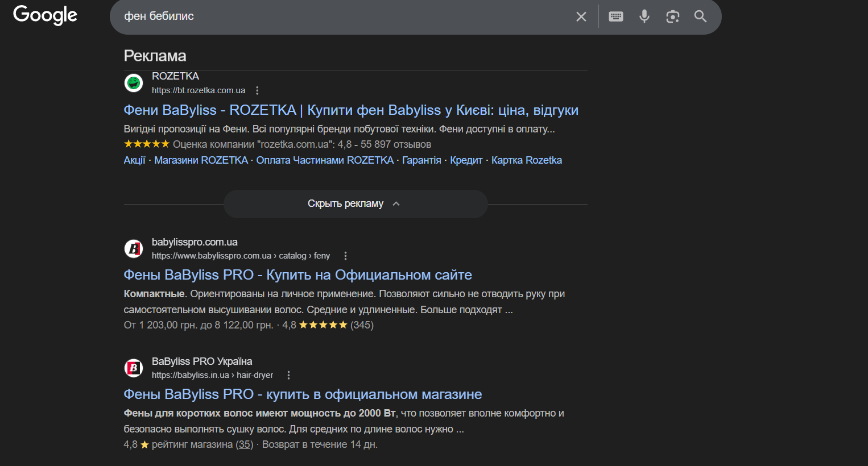868x466 pixels.
Task: Click the babylisspro.com.ua favicon
Action: pyautogui.click(x=134, y=248)
